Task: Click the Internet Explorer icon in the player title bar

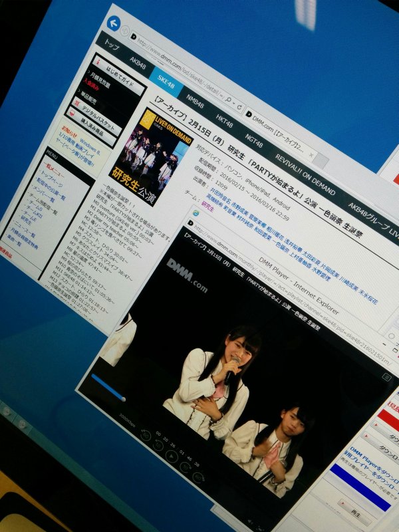Action: (x=196, y=213)
